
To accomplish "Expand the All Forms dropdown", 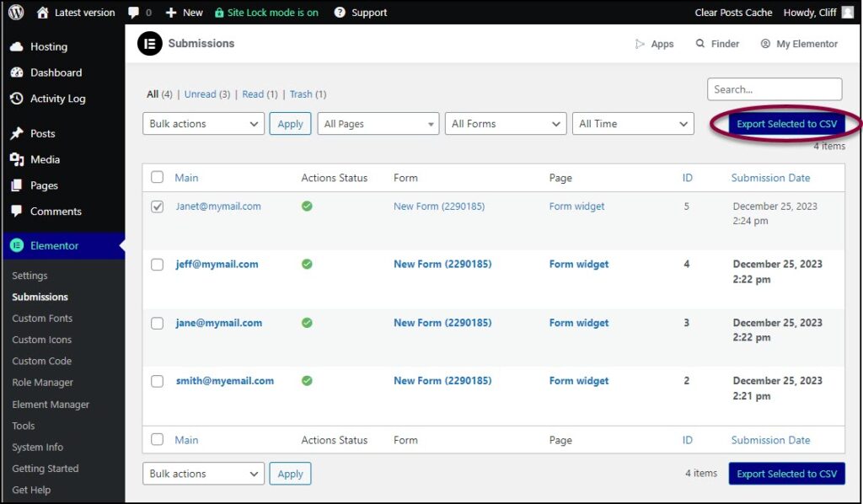I will pos(505,123).
